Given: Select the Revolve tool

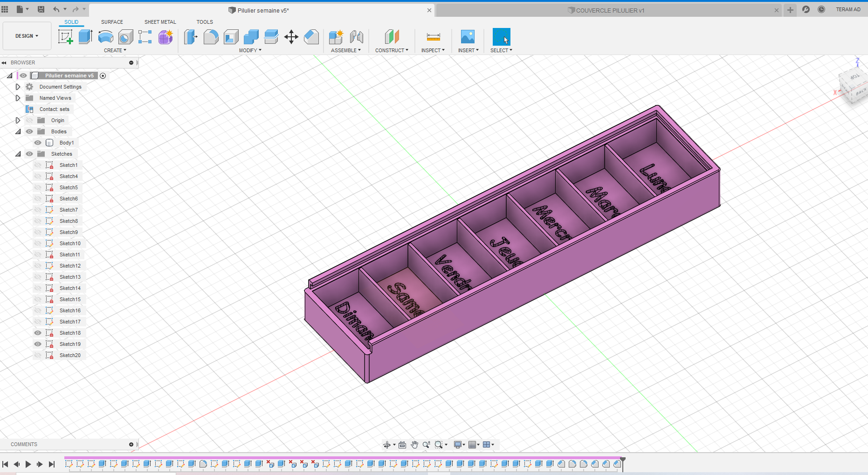Looking at the screenshot, I should (x=106, y=37).
